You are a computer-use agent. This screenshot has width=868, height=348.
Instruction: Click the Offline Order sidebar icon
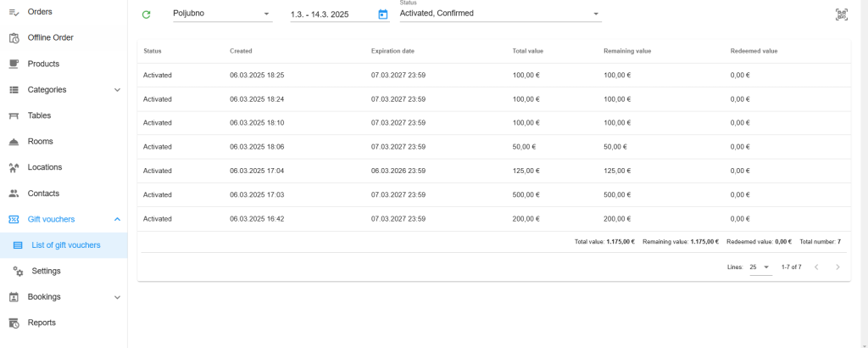click(x=14, y=37)
